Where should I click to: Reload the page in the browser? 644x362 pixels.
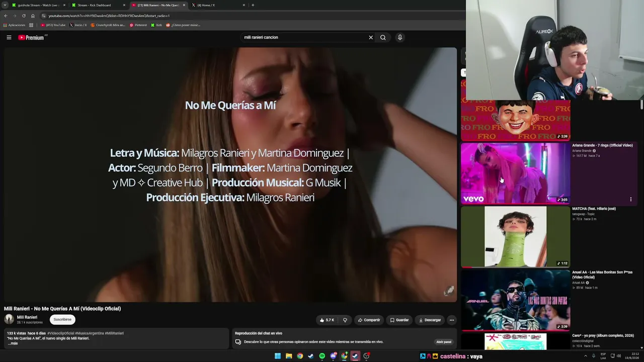coord(24,16)
